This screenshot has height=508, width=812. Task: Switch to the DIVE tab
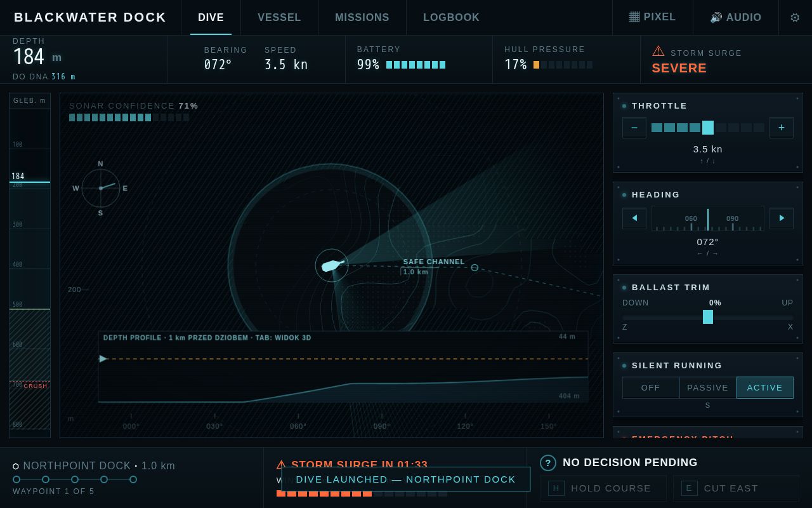tap(211, 17)
